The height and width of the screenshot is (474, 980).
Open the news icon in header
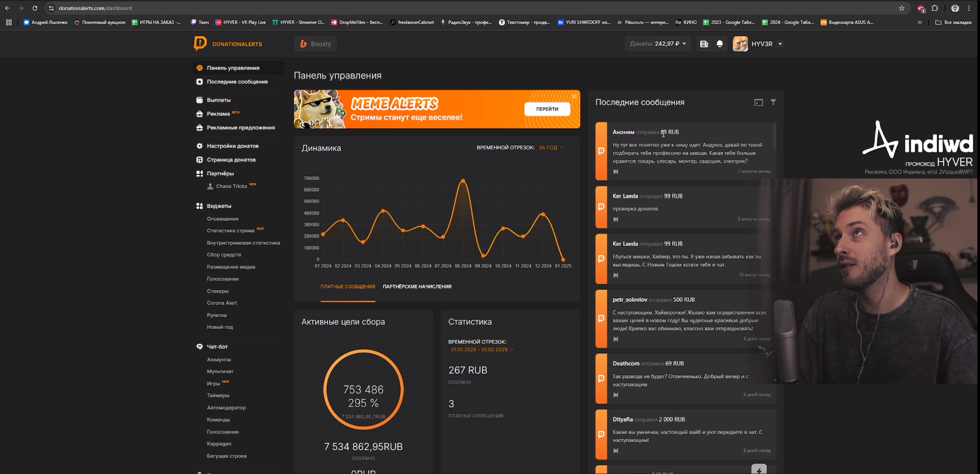click(x=704, y=44)
